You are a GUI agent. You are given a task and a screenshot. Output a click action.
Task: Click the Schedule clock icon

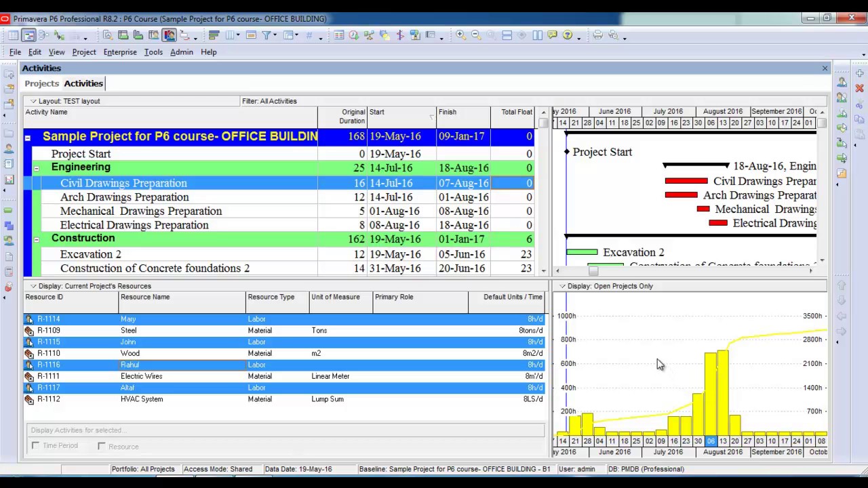(x=354, y=35)
